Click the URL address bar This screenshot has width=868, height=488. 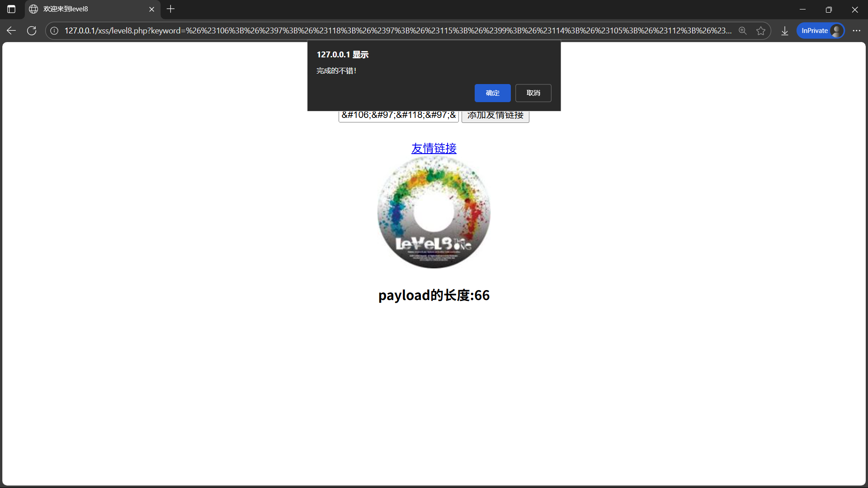tap(398, 31)
